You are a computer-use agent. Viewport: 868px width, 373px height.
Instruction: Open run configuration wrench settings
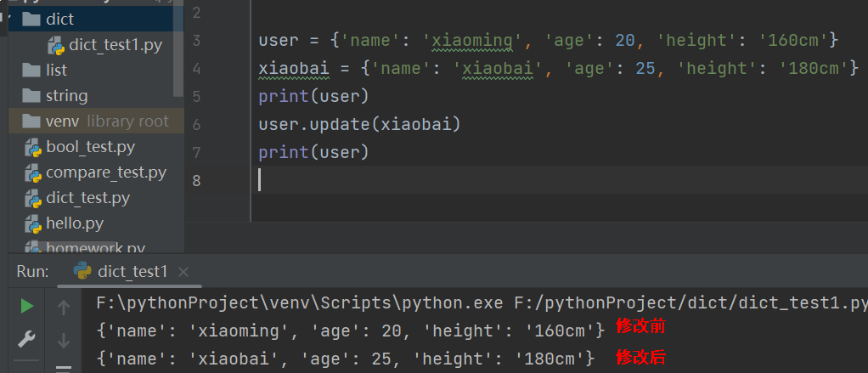tap(27, 339)
